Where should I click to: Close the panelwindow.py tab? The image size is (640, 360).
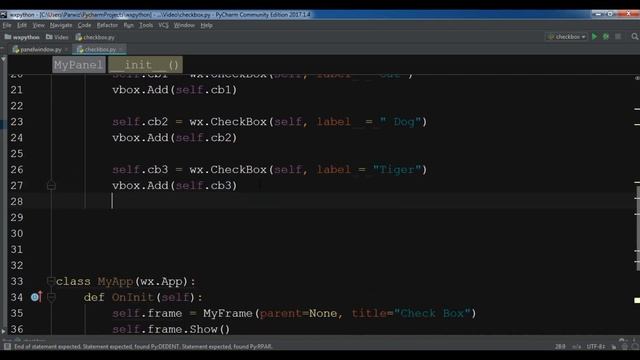click(66, 49)
